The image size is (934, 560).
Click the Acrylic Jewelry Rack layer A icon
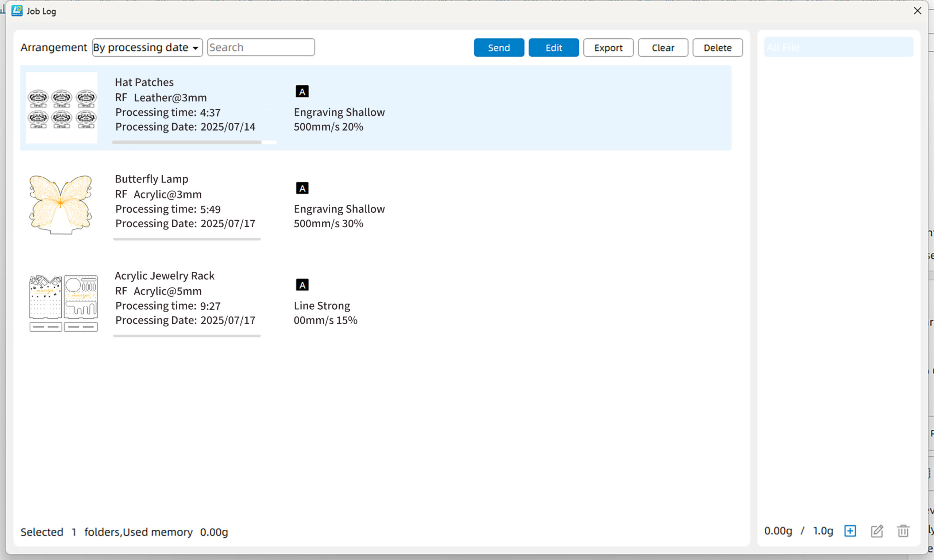coord(302,285)
